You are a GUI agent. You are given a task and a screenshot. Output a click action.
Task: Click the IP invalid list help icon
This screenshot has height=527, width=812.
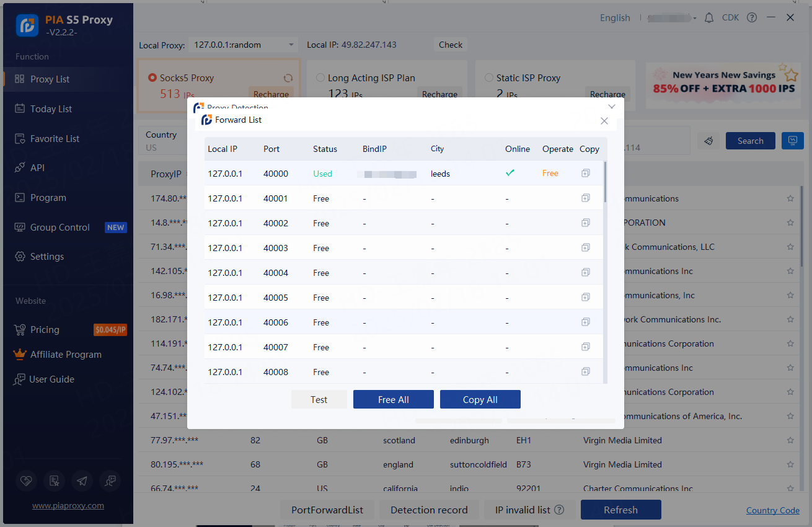click(559, 510)
